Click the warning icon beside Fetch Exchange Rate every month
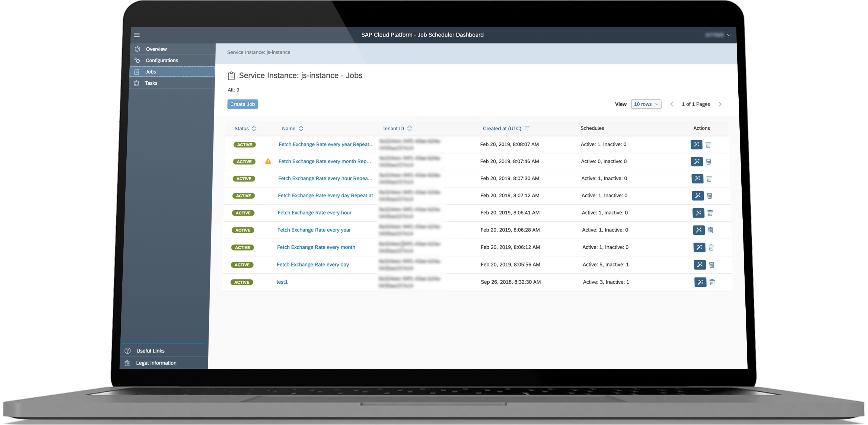868x425 pixels. [x=268, y=161]
